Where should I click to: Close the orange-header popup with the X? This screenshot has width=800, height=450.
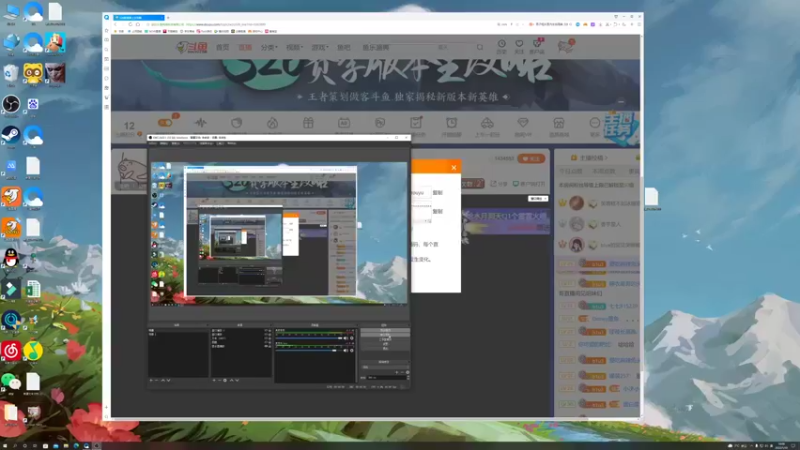click(x=454, y=167)
